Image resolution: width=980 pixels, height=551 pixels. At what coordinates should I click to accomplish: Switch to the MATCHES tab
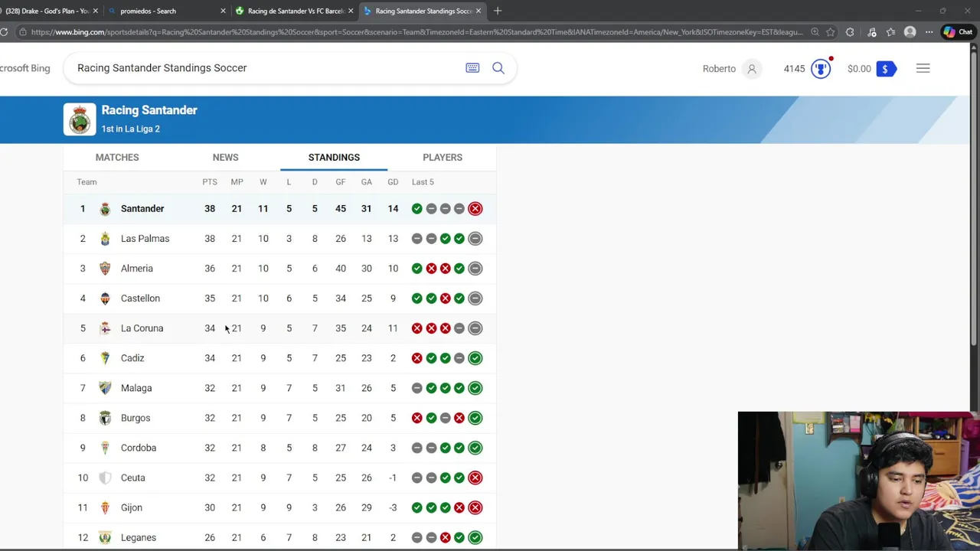point(117,157)
